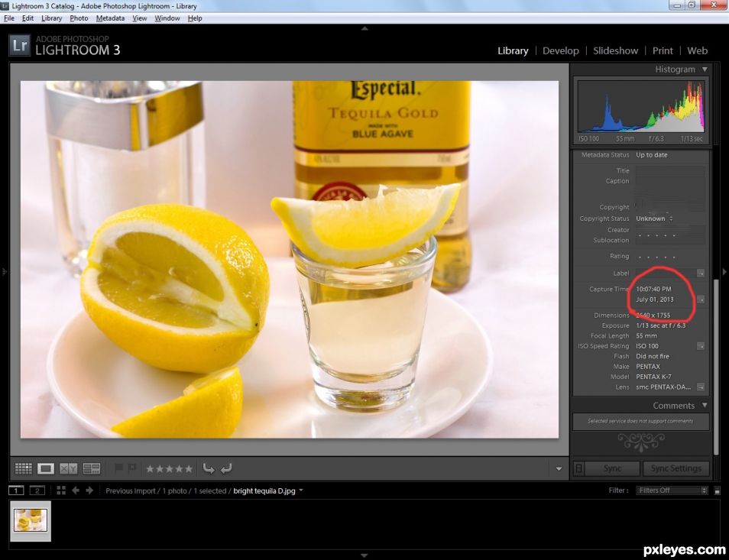Open the Filters Off dropdown
The image size is (729, 560).
click(672, 490)
